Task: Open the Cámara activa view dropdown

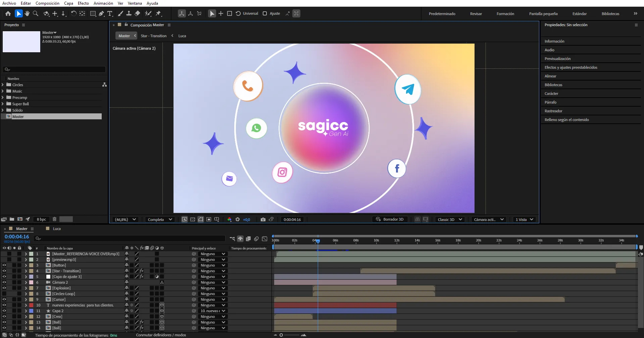Action: coord(489,219)
